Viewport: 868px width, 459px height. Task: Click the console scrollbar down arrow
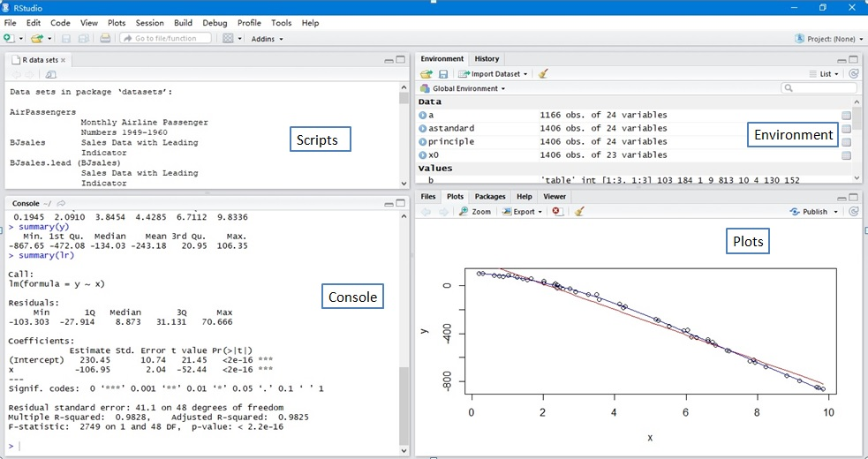pos(403,451)
